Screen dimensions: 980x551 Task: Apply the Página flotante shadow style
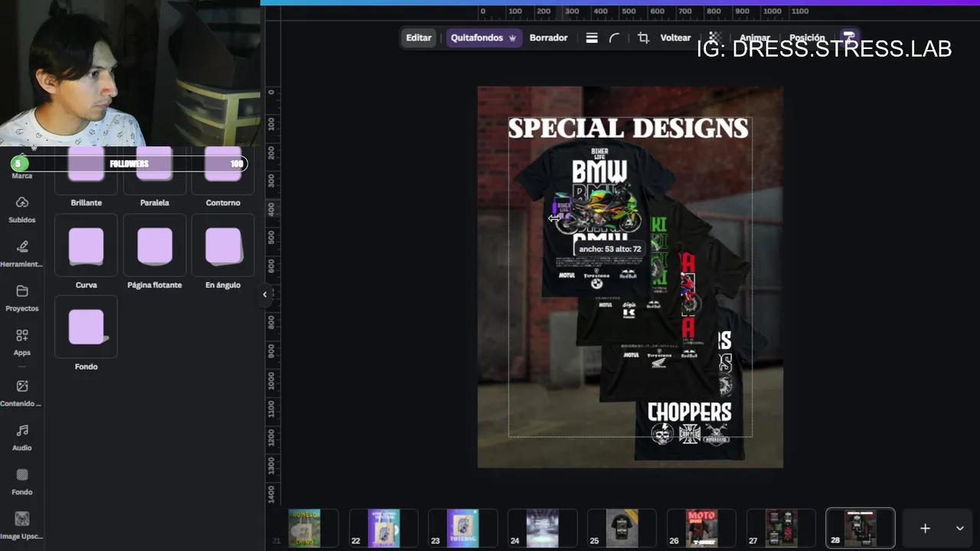click(155, 245)
